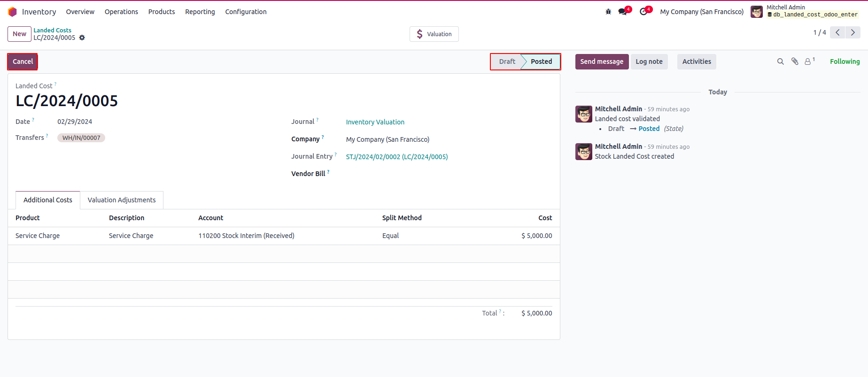This screenshot has width=868, height=377.
Task: Click the Odoo Inventory app logo
Action: pos(12,12)
